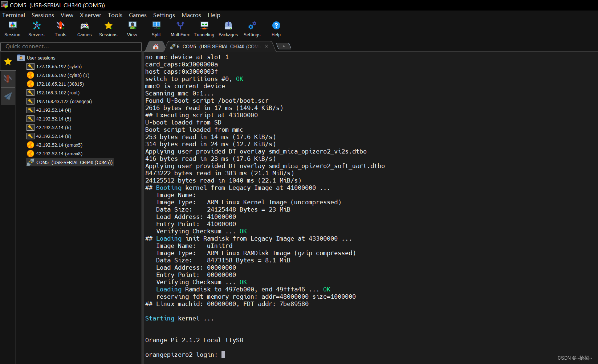Click the MobaXterm icon in title bar
This screenshot has width=598, height=364.
(4, 5)
